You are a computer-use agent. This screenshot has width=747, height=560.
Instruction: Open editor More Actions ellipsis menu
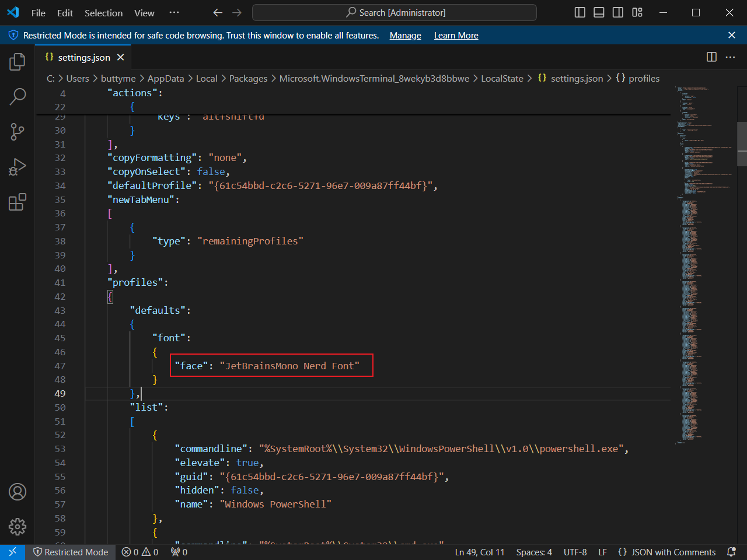(x=730, y=57)
